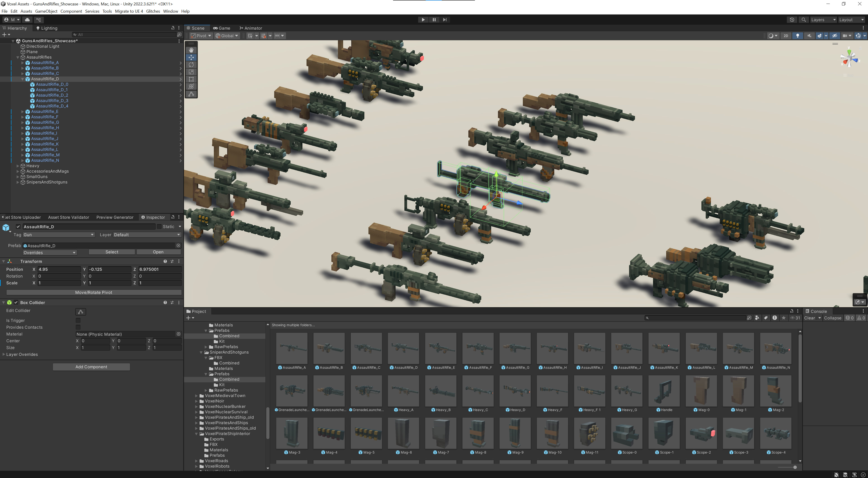Image resolution: width=868 pixels, height=478 pixels.
Task: Collapse the AssaultRifle_D hierarchy item
Action: (23, 79)
